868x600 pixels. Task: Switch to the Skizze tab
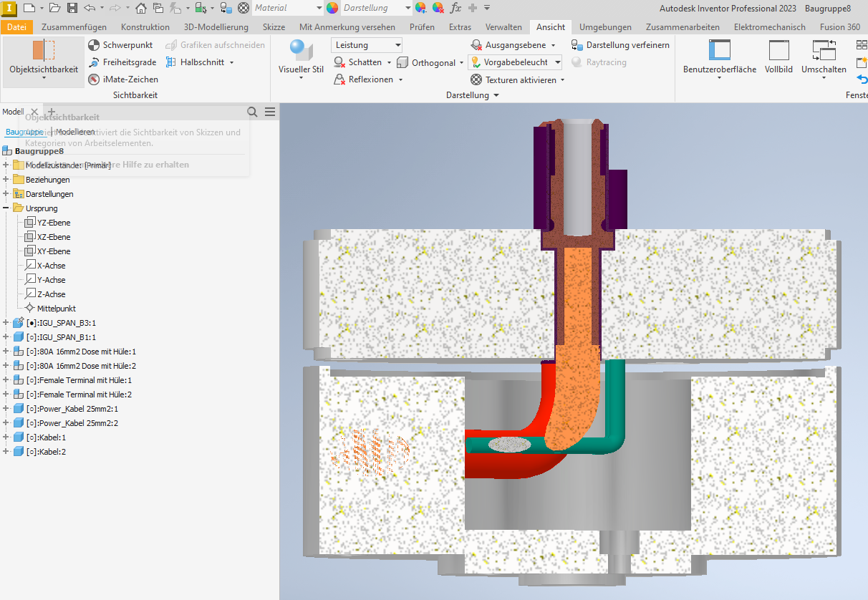pos(274,27)
